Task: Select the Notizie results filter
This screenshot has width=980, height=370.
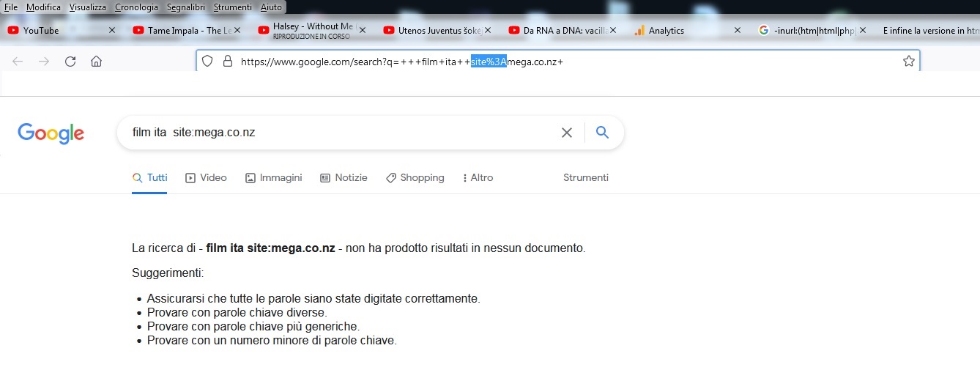Action: pyautogui.click(x=344, y=177)
